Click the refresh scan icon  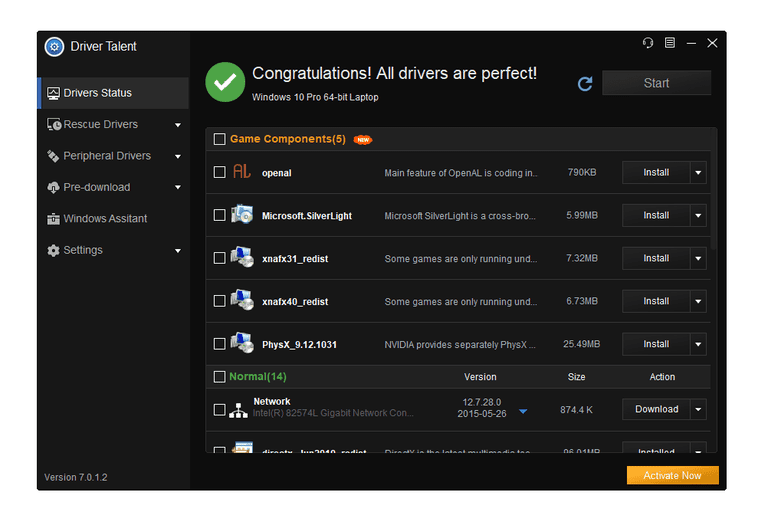pos(585,84)
